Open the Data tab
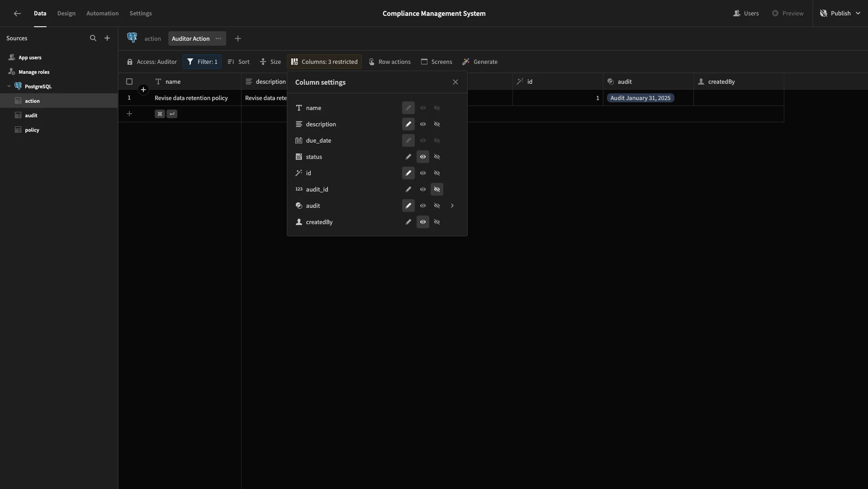 pos(40,14)
